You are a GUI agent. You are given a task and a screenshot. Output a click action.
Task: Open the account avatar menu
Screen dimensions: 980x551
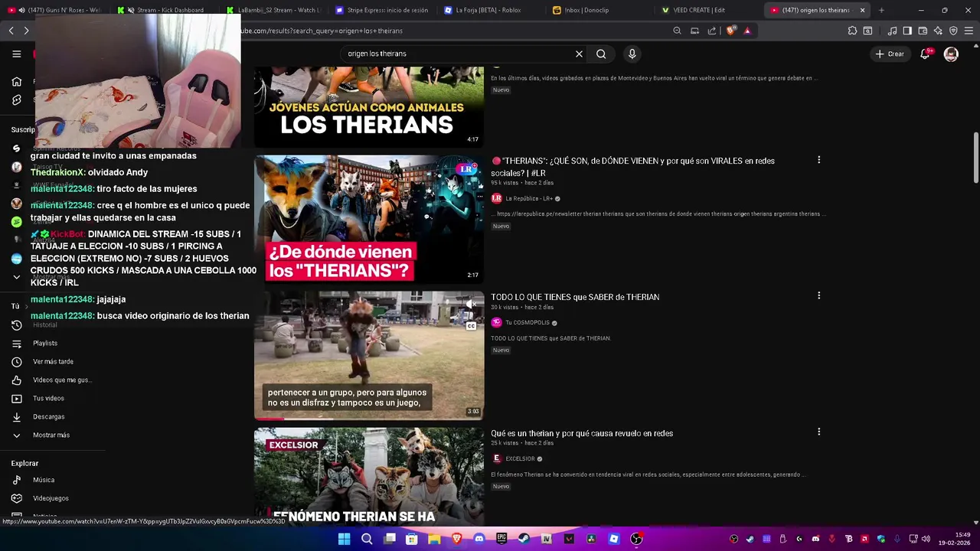(951, 54)
